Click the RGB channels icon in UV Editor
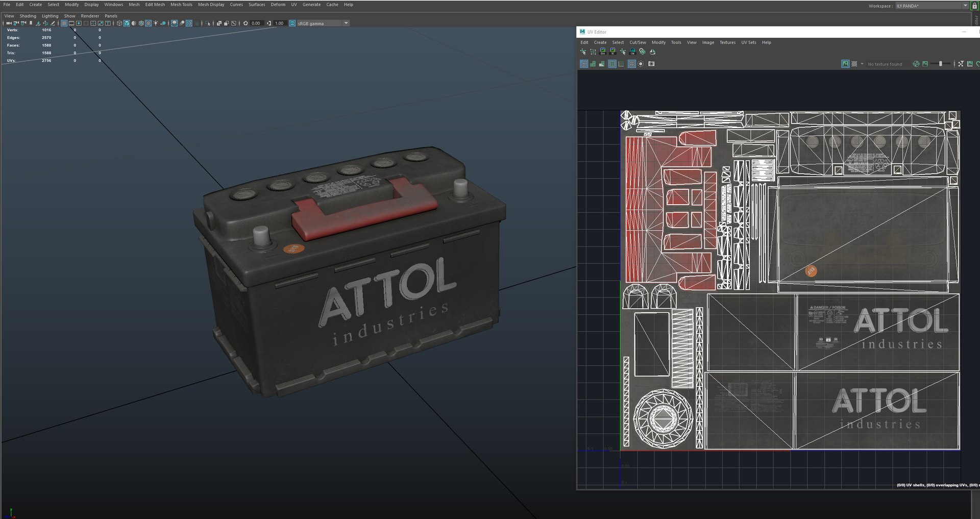The height and width of the screenshot is (519, 980). 916,64
